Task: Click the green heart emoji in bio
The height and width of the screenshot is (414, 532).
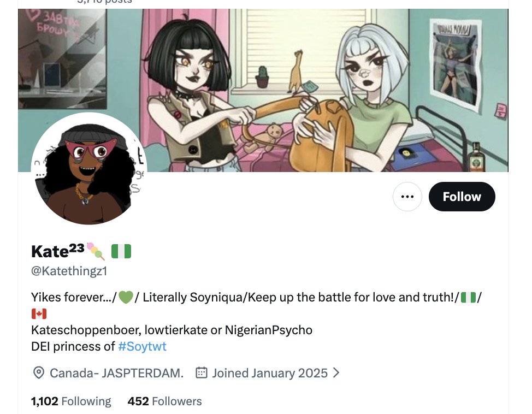Action: coord(126,298)
